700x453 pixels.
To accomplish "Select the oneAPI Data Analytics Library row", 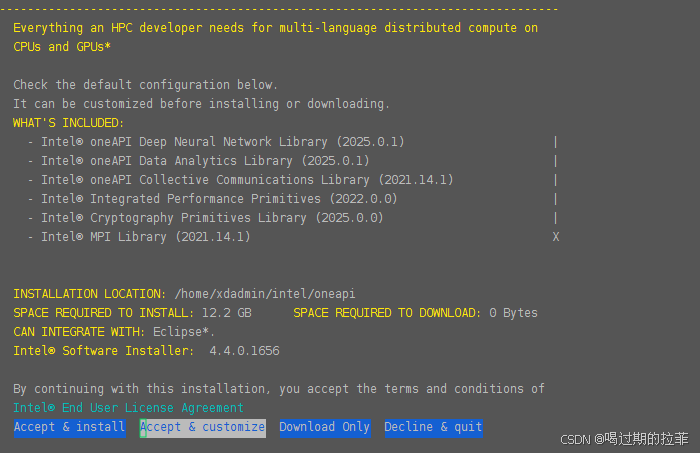I will tap(199, 161).
